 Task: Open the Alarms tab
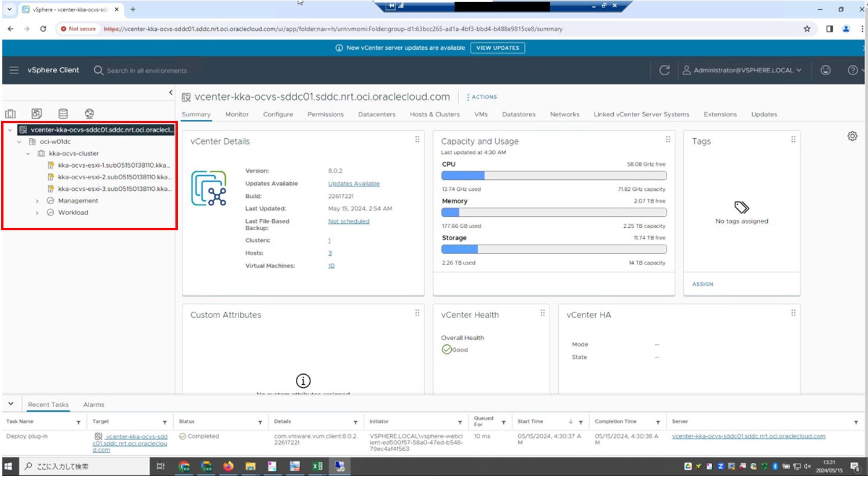94,405
